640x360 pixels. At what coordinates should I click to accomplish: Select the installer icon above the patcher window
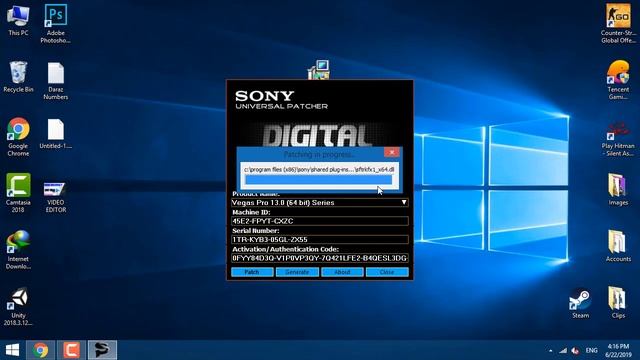tap(318, 69)
